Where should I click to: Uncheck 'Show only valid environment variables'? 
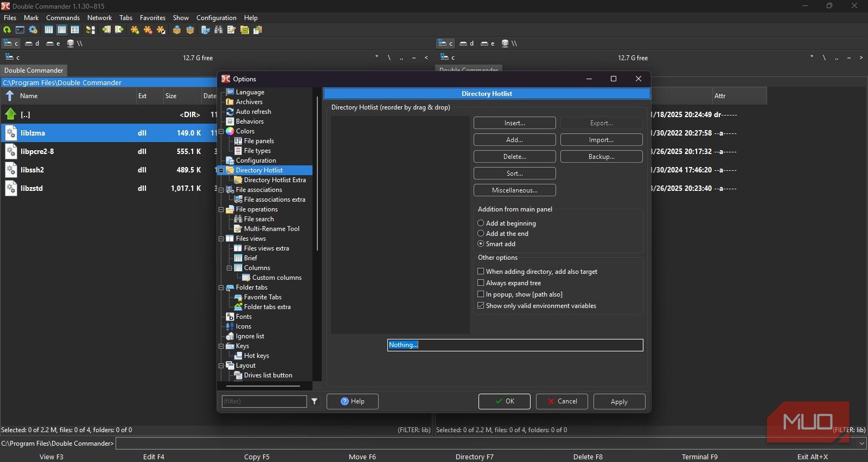coord(481,306)
